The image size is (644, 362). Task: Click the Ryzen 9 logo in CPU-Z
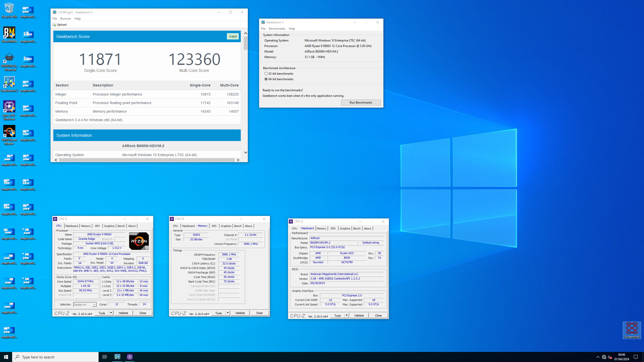(139, 241)
